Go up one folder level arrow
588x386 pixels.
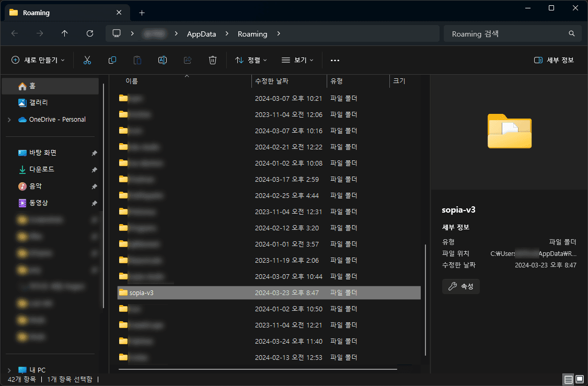click(65, 33)
